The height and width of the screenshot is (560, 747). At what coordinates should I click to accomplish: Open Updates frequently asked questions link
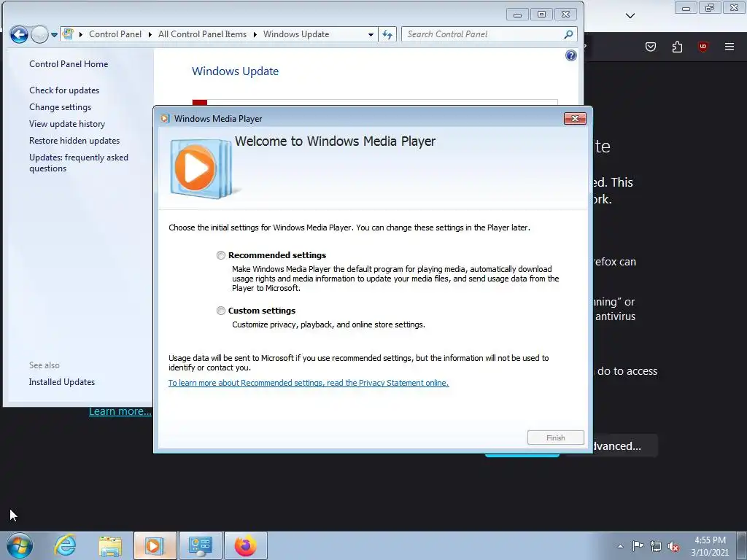pos(79,163)
